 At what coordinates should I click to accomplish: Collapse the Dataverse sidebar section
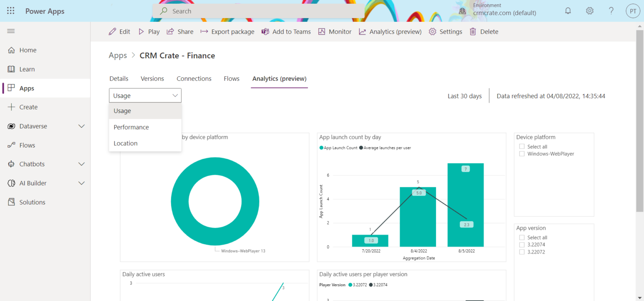(81, 126)
